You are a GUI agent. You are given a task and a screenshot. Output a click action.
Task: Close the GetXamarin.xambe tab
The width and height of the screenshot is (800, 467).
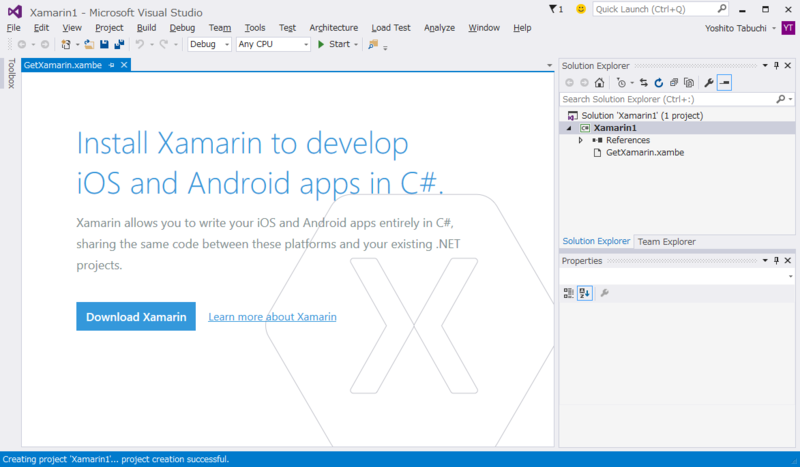click(x=124, y=65)
